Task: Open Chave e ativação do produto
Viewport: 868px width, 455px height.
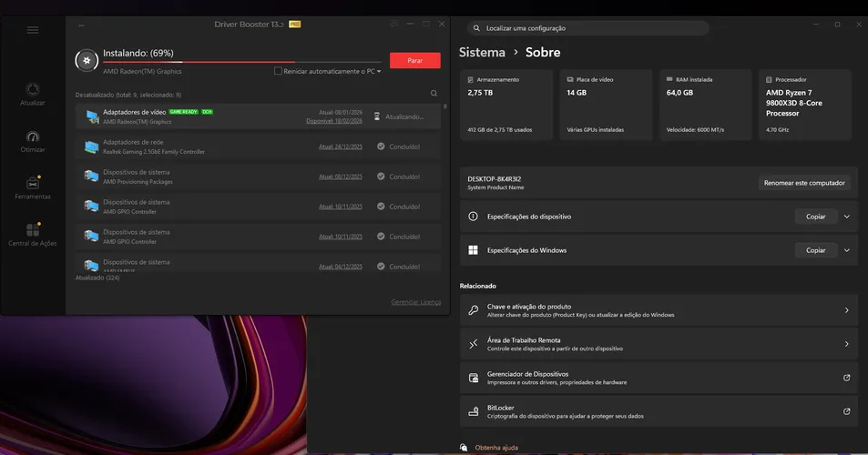Action: pyautogui.click(x=659, y=310)
